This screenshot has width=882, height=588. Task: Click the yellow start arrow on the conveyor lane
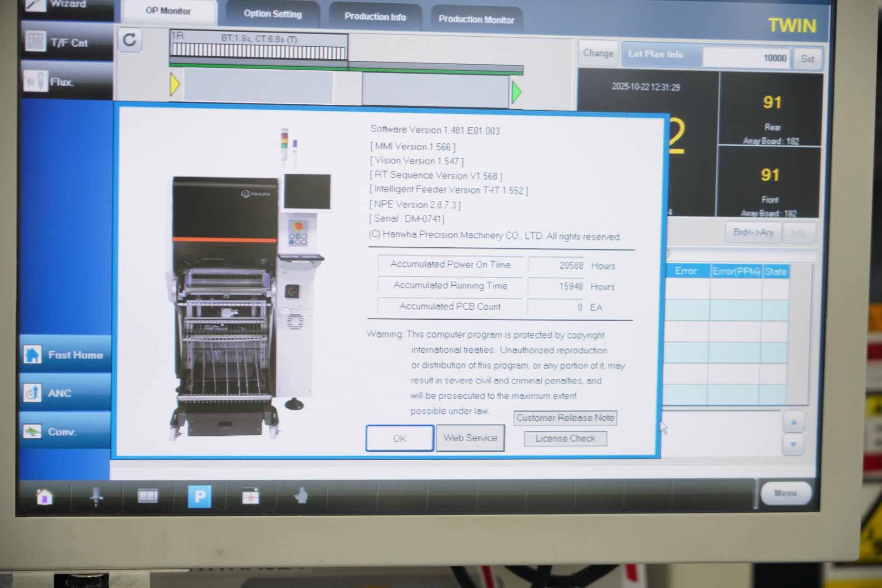175,84
